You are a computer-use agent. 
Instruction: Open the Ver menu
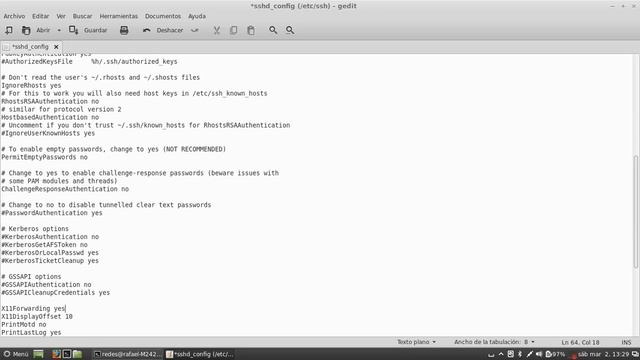(x=61, y=16)
